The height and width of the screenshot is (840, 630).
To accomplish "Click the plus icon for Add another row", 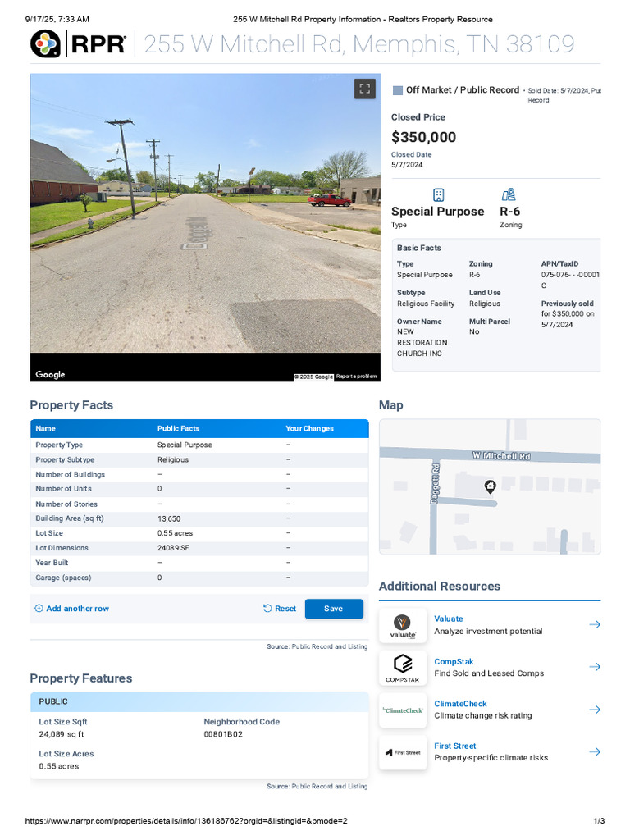I will pos(39,609).
